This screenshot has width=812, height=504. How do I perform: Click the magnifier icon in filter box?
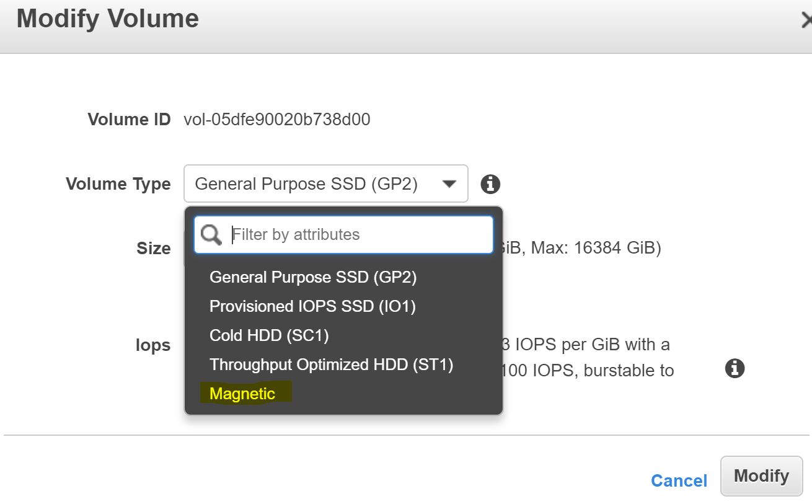point(211,235)
